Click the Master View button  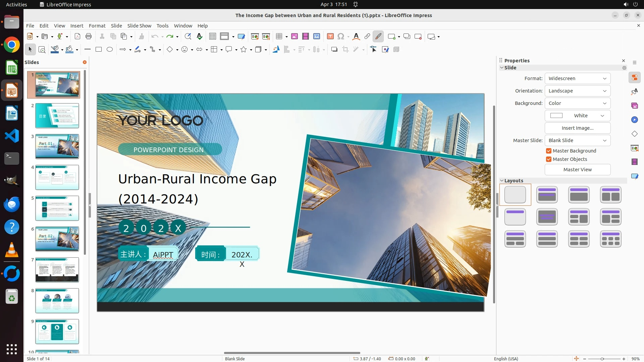(577, 170)
